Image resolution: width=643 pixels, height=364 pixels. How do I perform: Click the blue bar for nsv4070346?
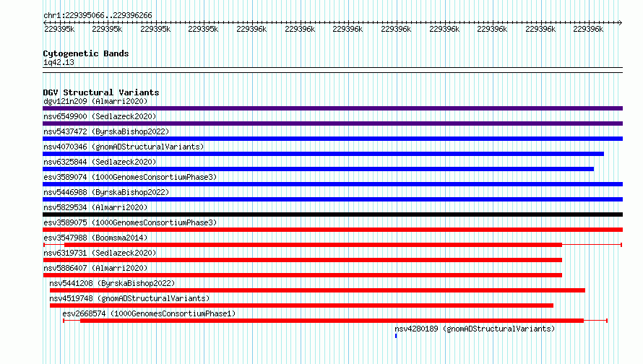point(323,154)
